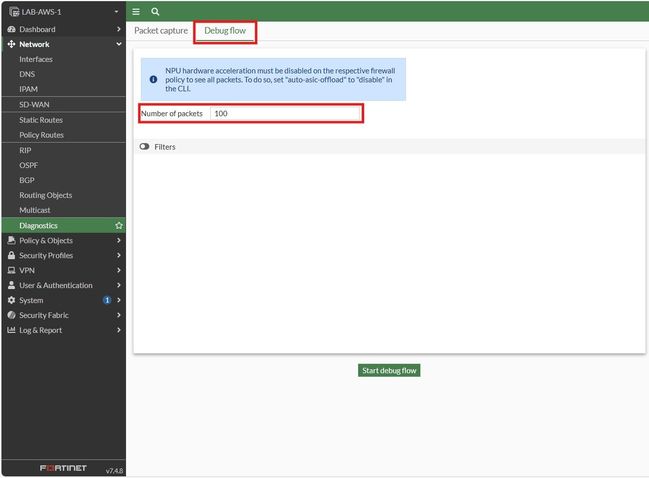
Task: Click the System notification badge
Action: click(107, 300)
